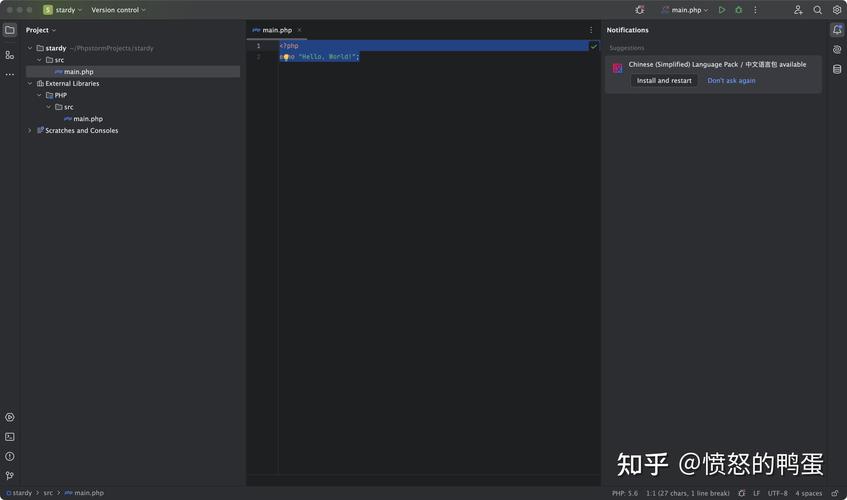Click the editor tab options kebab icon
This screenshot has width=847, height=500.
pyautogui.click(x=590, y=30)
